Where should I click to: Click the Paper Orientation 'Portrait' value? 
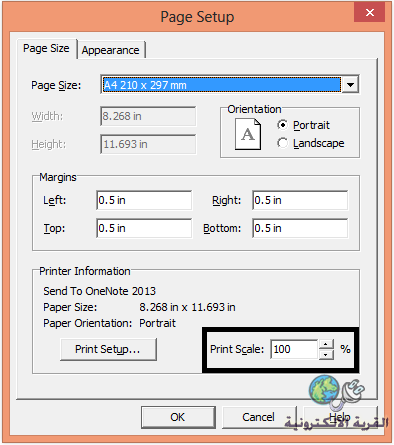coord(157,323)
